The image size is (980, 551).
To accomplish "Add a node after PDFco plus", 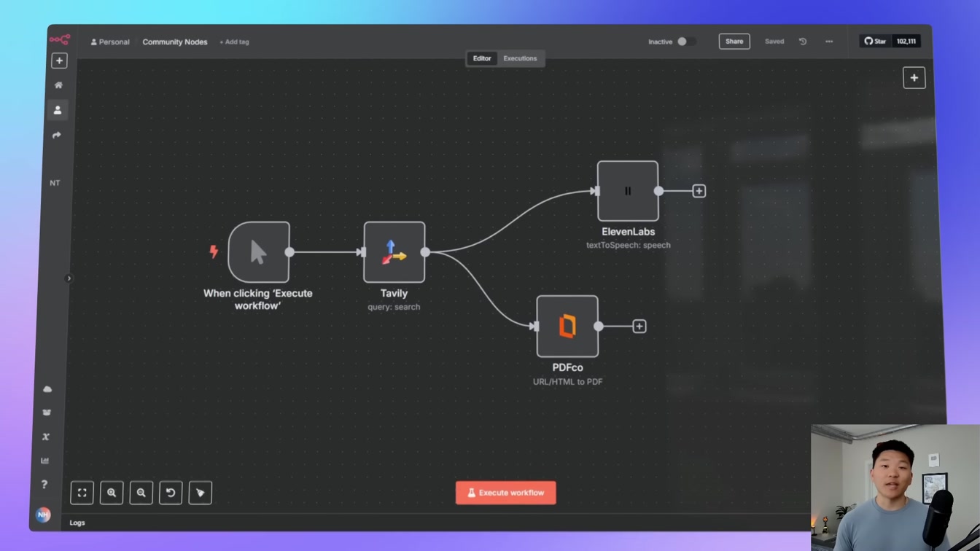I will pos(639,327).
